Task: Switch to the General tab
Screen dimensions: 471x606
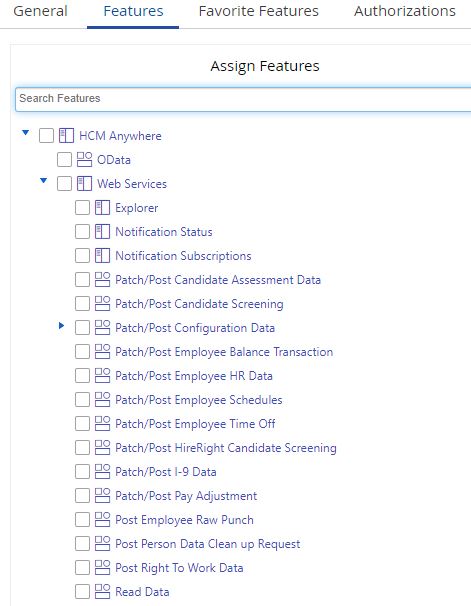Action: tap(41, 11)
